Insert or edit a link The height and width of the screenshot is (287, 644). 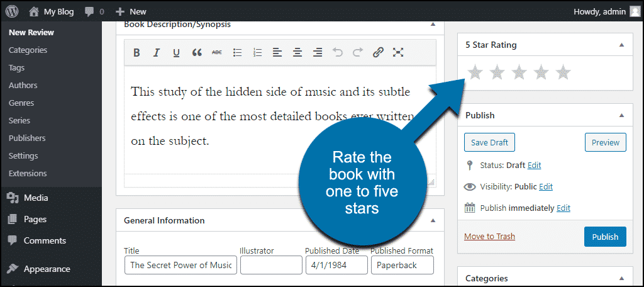[x=378, y=52]
